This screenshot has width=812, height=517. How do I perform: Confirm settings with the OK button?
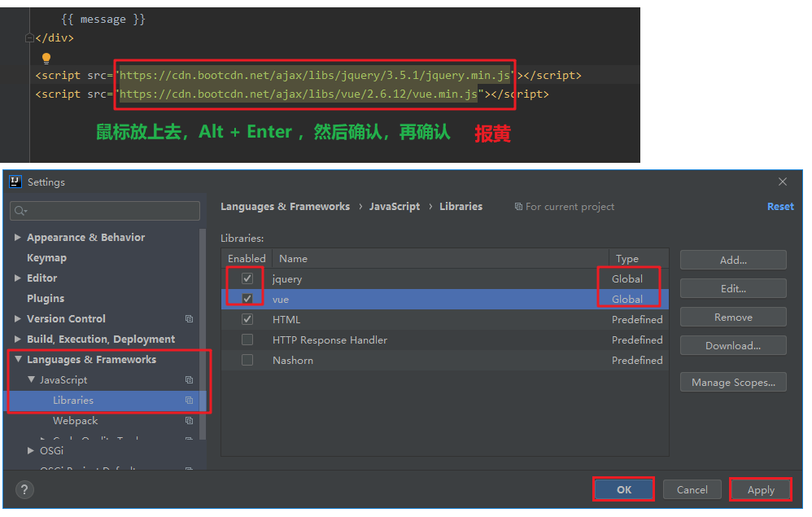coord(623,489)
